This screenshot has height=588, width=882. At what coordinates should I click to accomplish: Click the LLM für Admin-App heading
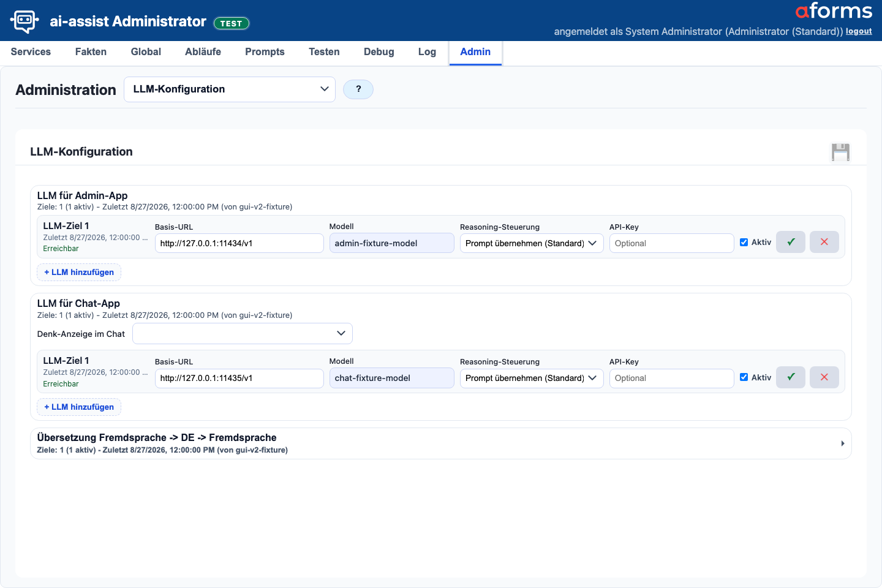(x=82, y=195)
